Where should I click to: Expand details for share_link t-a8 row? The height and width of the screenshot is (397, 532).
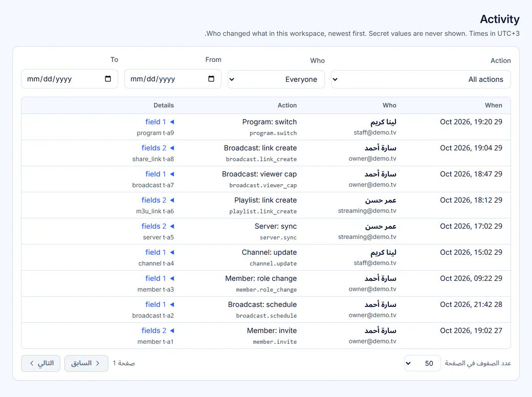[158, 148]
